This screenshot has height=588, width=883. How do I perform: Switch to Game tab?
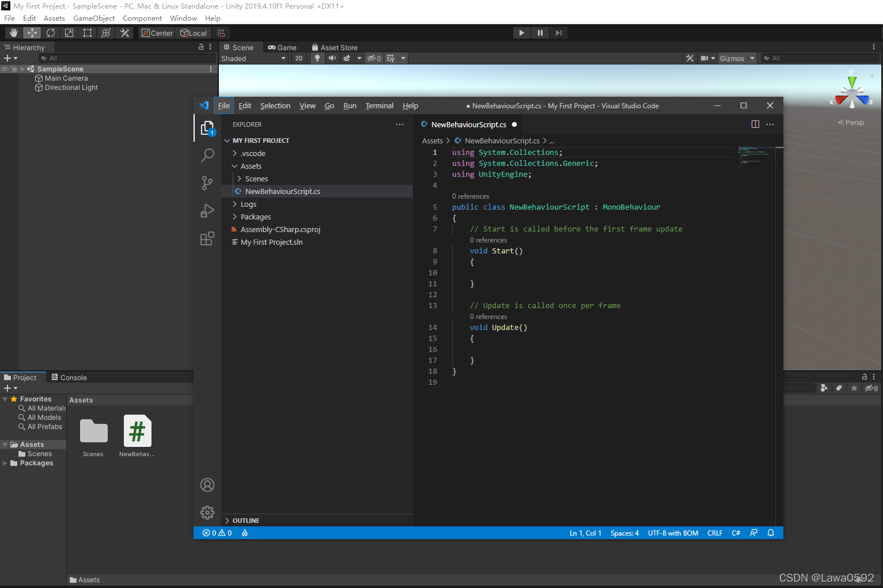click(x=282, y=47)
